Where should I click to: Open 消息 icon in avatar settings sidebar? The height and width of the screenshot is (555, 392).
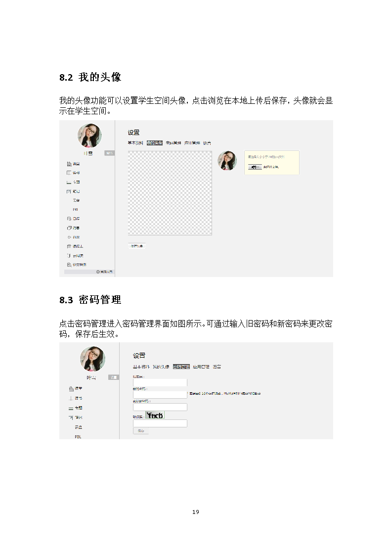click(x=69, y=228)
